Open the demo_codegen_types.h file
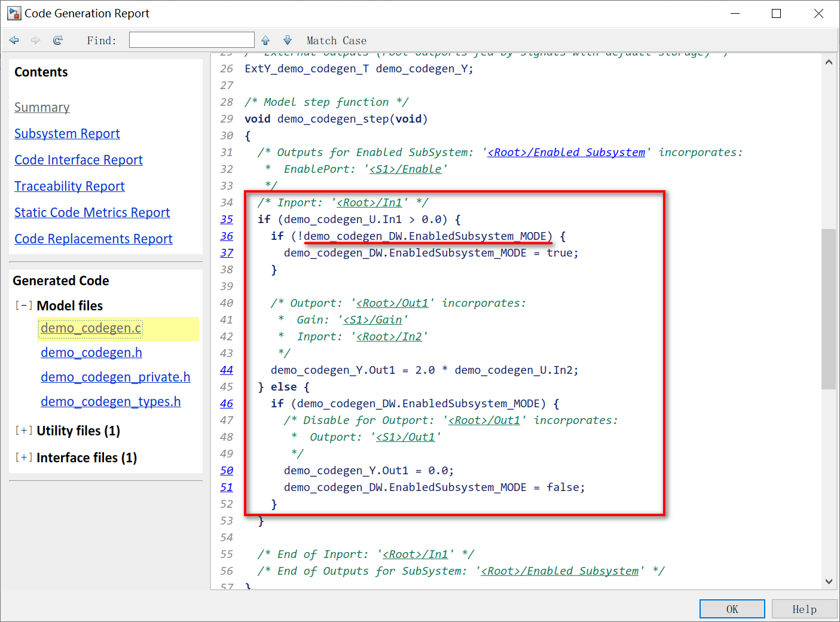840x622 pixels. click(x=111, y=401)
